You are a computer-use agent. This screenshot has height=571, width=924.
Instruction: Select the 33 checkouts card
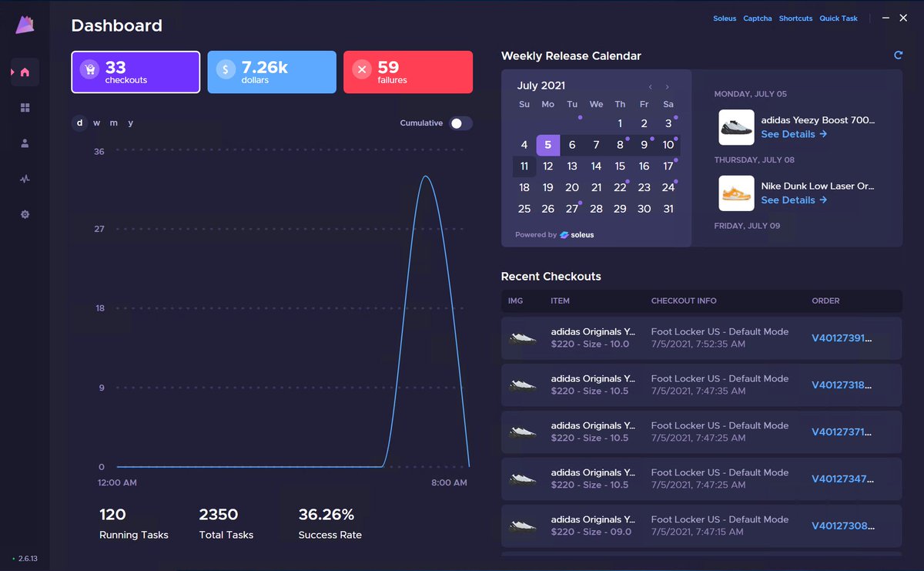[136, 72]
